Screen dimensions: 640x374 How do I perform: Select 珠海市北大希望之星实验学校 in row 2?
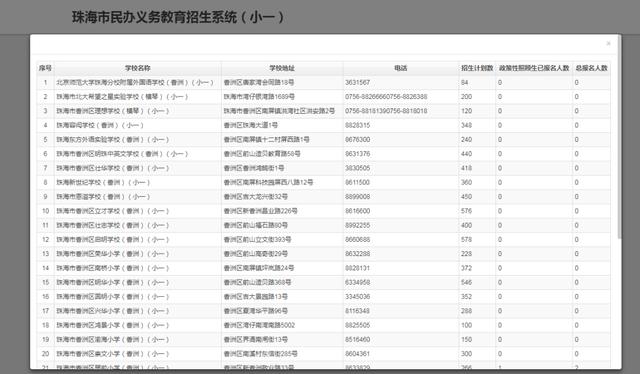point(122,97)
